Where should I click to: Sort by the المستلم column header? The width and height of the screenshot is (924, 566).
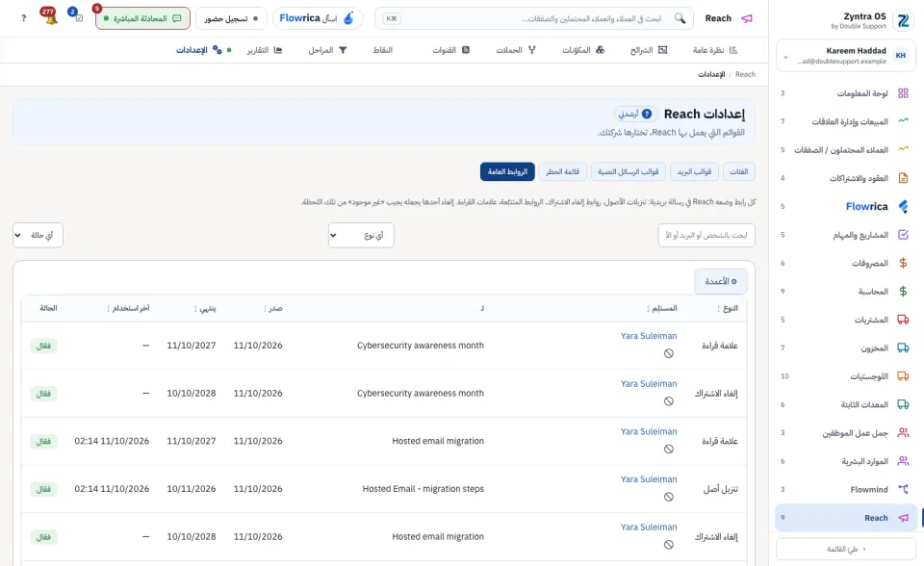pyautogui.click(x=662, y=308)
